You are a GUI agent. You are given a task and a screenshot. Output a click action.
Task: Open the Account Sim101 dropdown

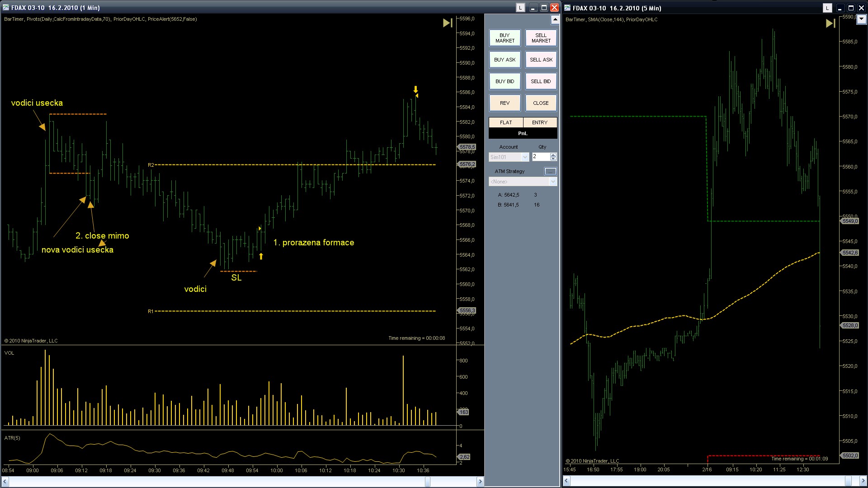[x=525, y=157]
